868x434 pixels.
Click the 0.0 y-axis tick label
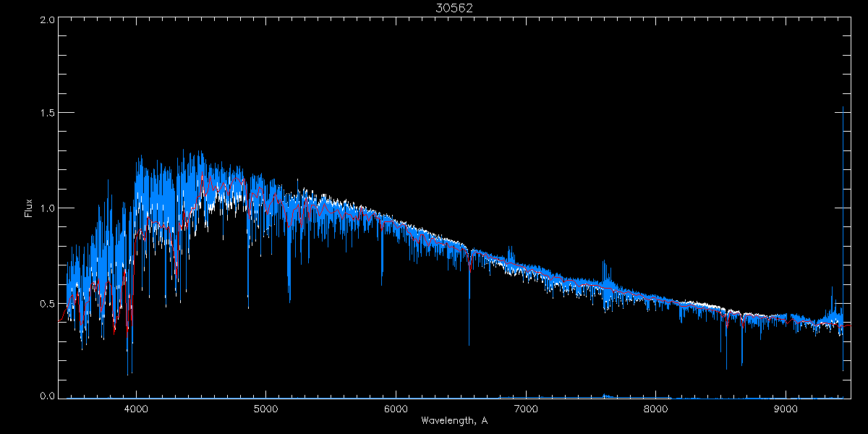(x=47, y=396)
